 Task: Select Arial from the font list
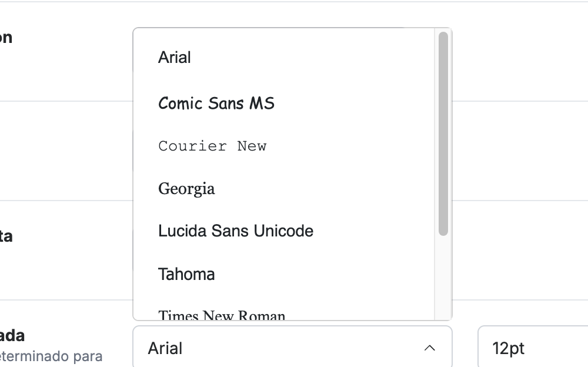[284, 58]
